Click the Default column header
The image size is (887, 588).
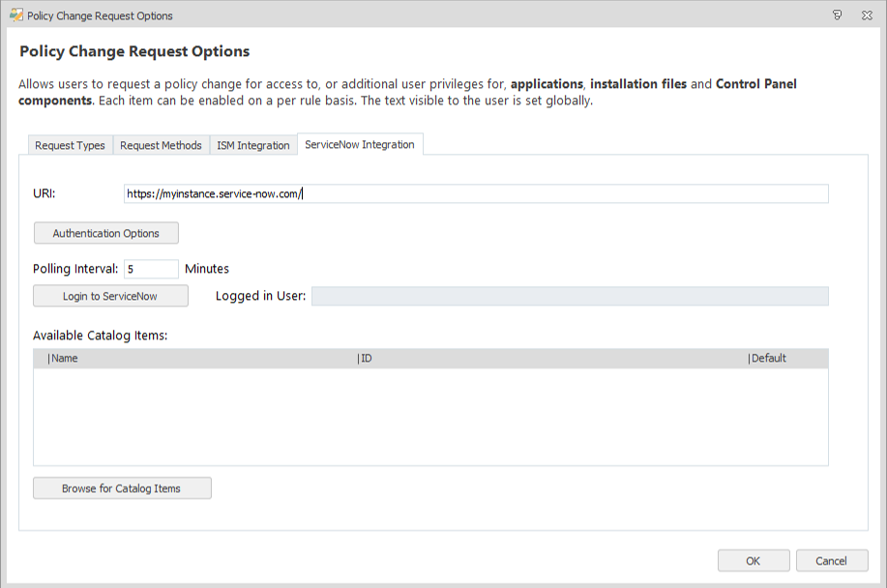point(786,359)
